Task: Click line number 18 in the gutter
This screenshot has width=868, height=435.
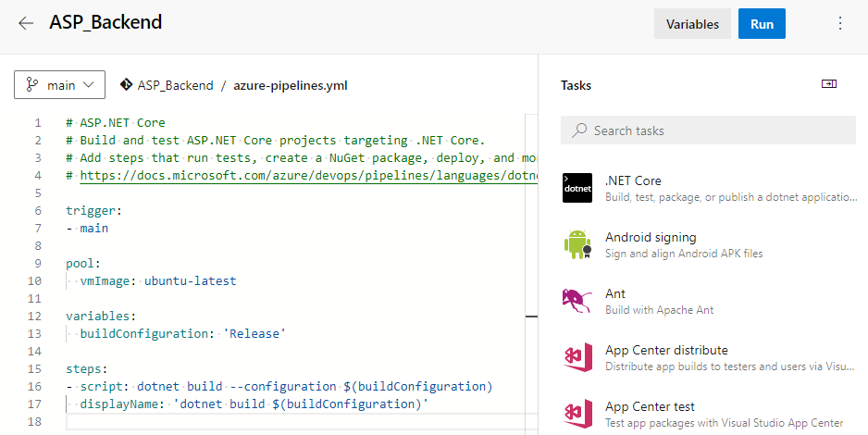Action: [34, 422]
